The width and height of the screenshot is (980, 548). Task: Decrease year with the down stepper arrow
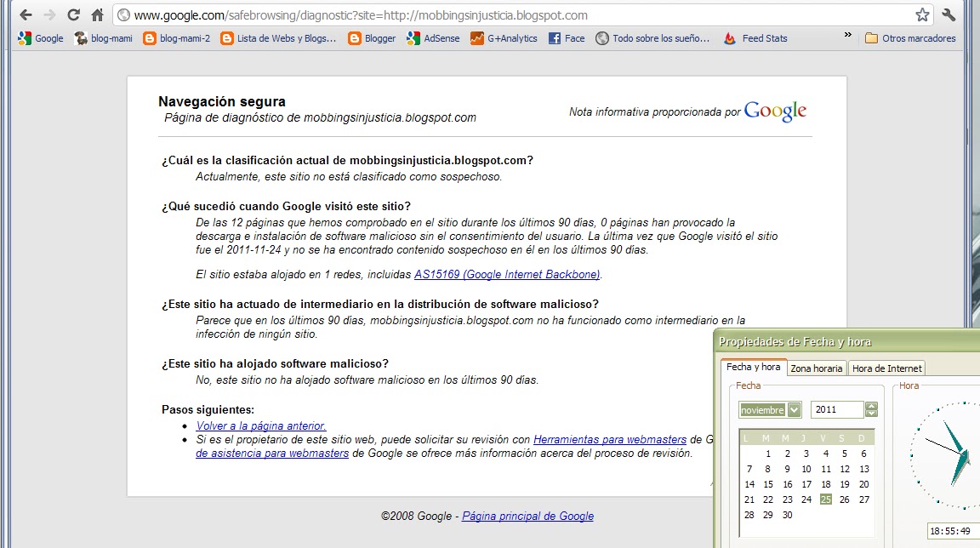[871, 414]
